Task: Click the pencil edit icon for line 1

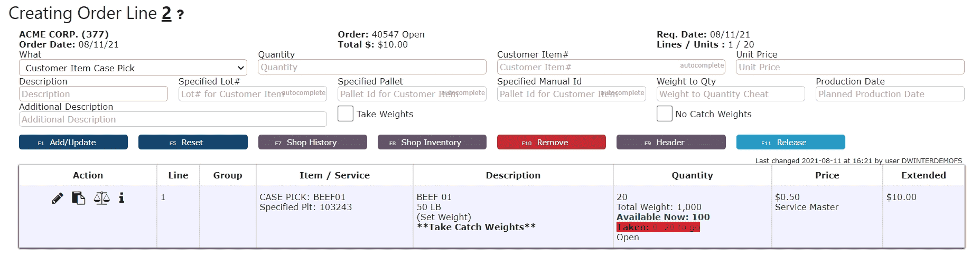Action: click(58, 198)
